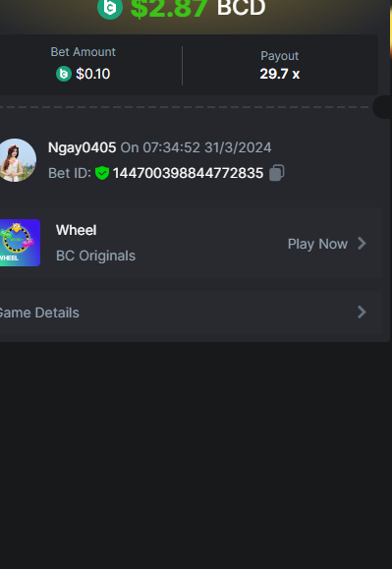Click the Bet Amount label
392x569 pixels.
pos(84,52)
